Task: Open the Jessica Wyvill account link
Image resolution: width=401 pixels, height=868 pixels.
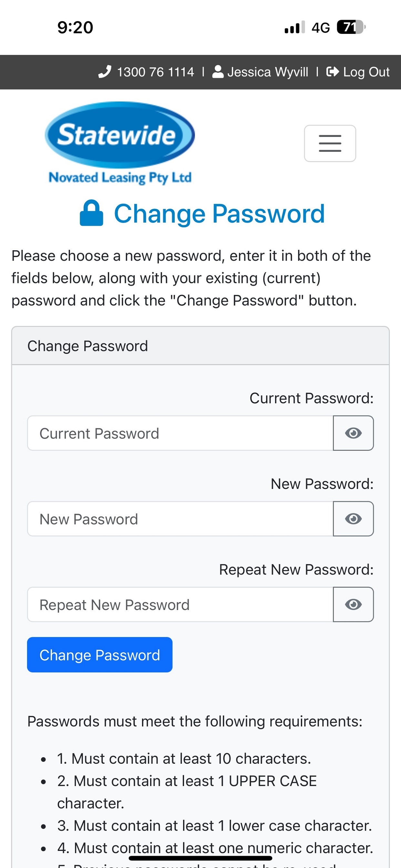Action: (x=268, y=72)
